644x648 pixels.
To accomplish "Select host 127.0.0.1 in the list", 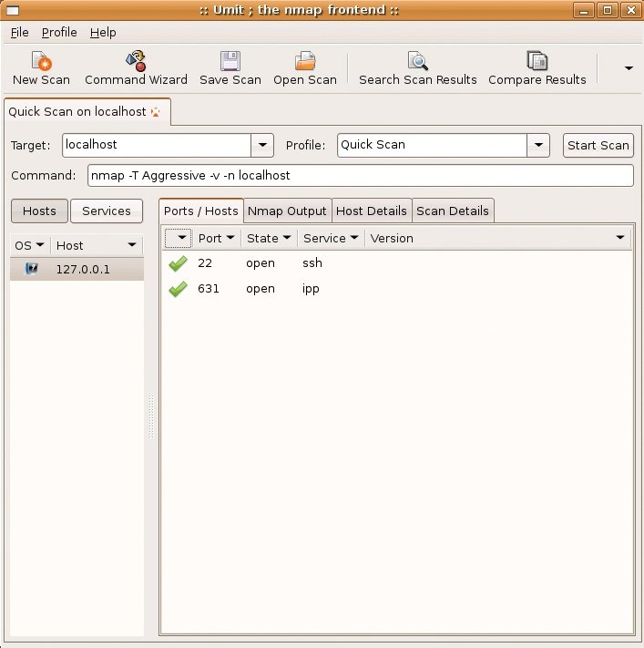I will pos(77,269).
